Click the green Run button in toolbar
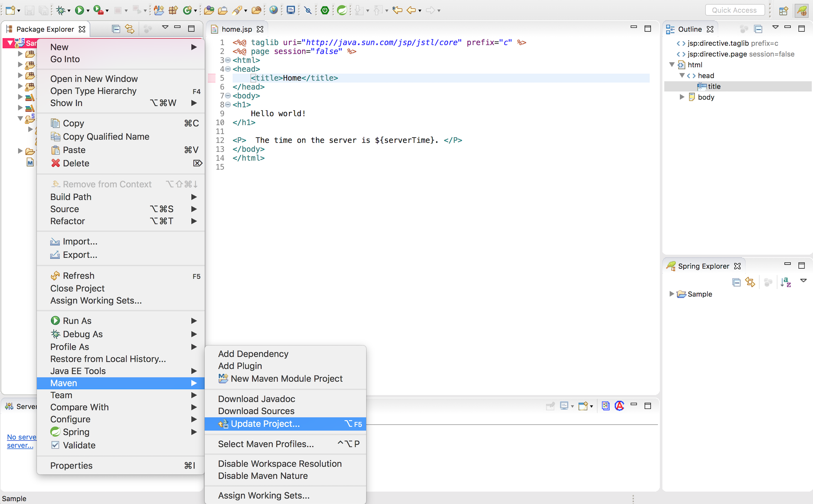813x504 pixels. click(x=79, y=10)
